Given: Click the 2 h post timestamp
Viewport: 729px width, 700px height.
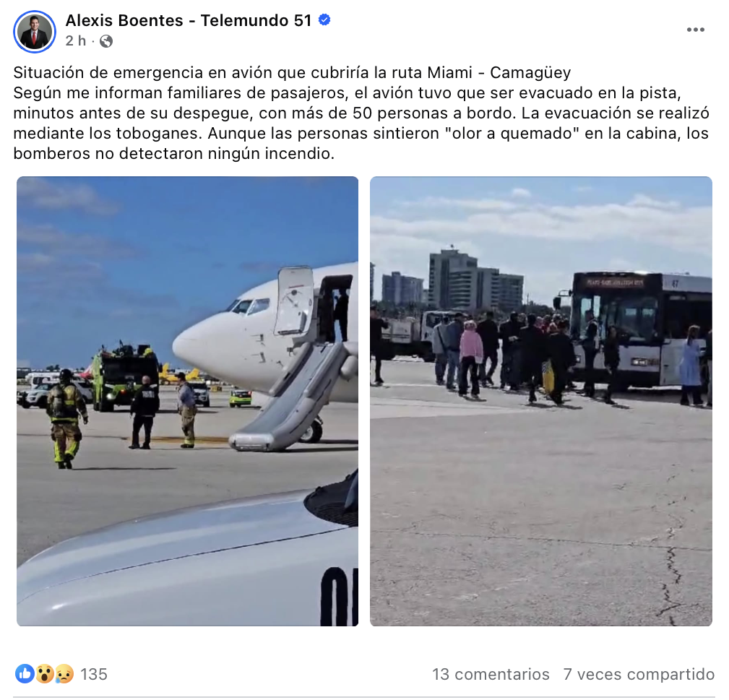Looking at the screenshot, I should point(76,41).
